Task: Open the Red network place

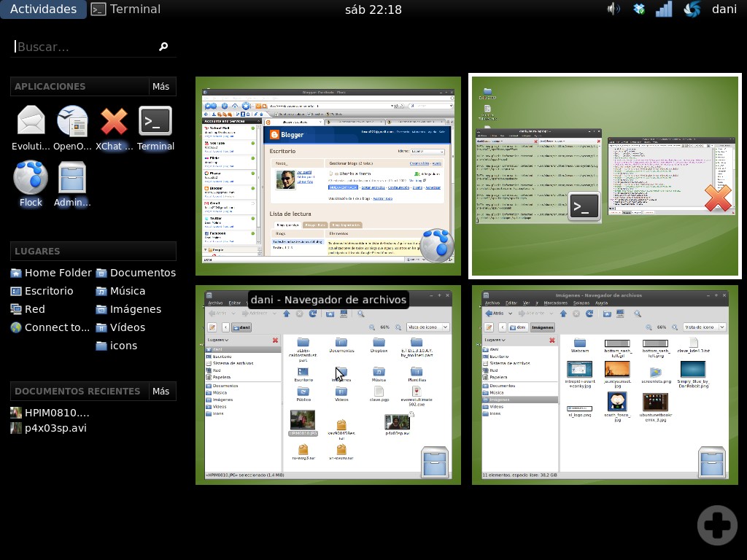Action: 34,308
